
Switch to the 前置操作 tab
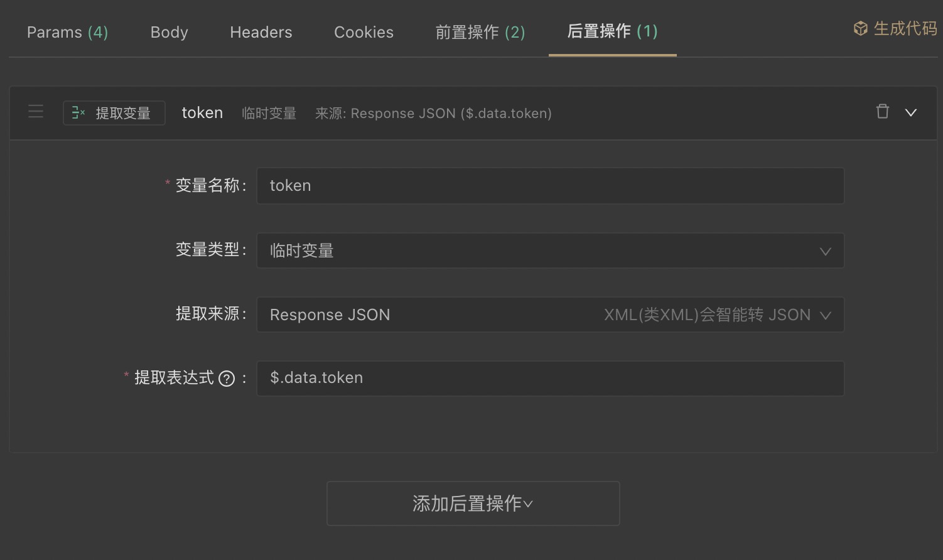click(480, 32)
